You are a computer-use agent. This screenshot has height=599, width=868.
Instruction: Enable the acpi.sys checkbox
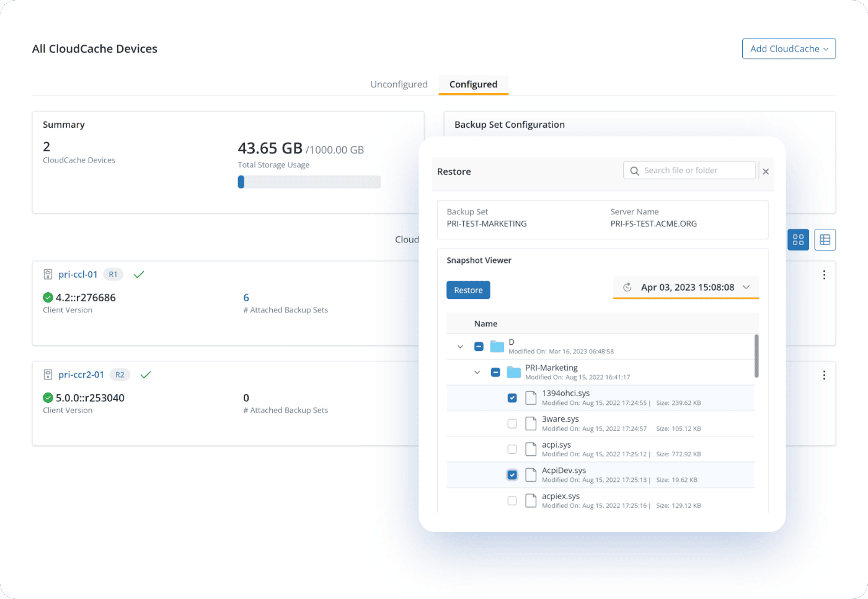pyautogui.click(x=512, y=449)
